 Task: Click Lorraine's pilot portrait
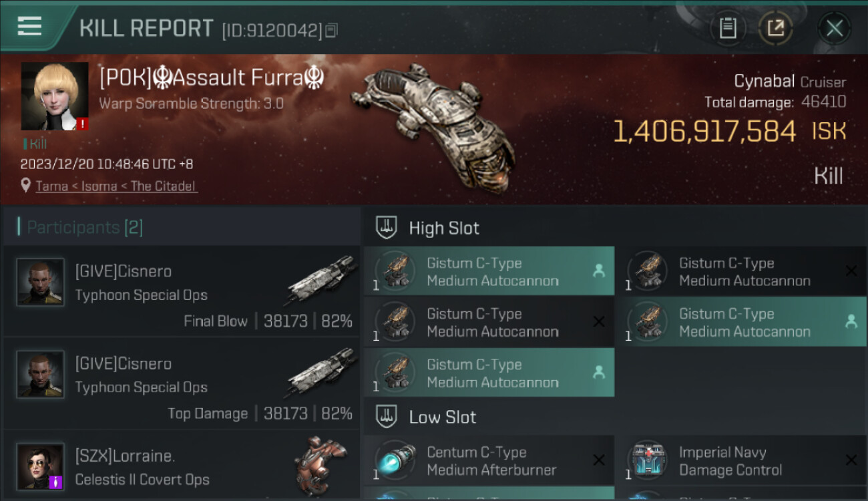coord(41,466)
